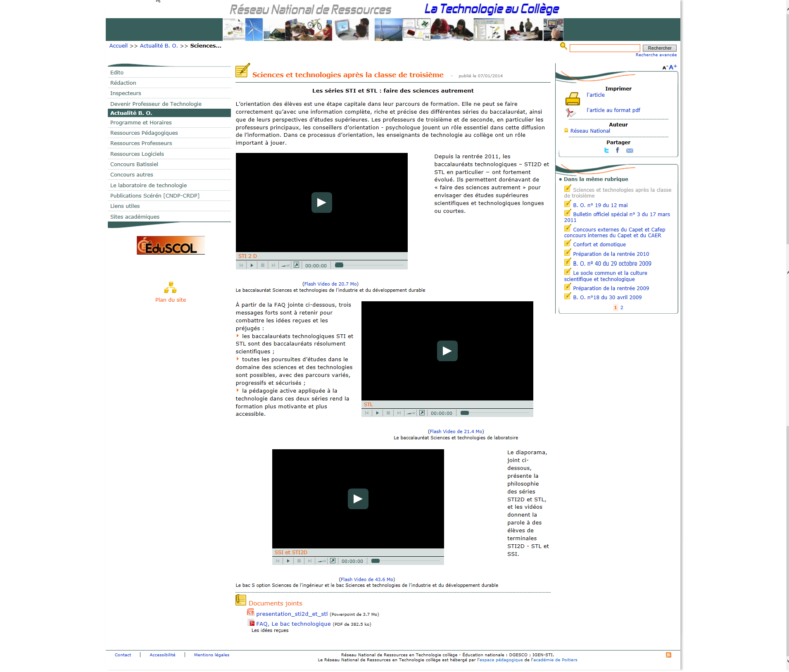Open the presentation_sti2d_et_stl PowerPoint link
This screenshot has width=789, height=672.
pos(292,614)
